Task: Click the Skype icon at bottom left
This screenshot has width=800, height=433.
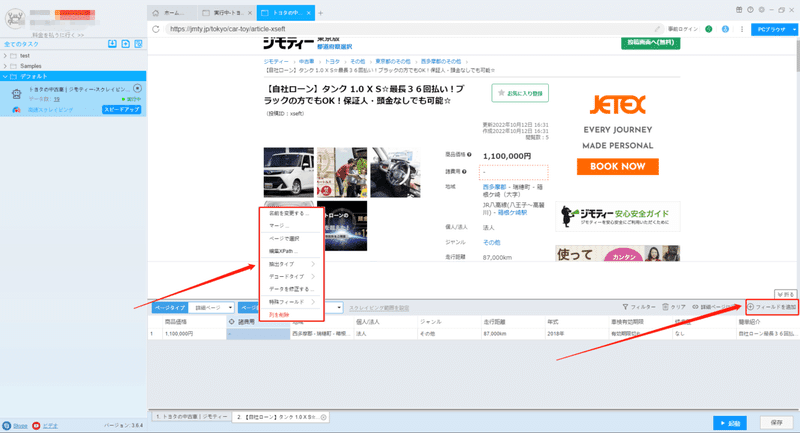Action: tap(7, 425)
